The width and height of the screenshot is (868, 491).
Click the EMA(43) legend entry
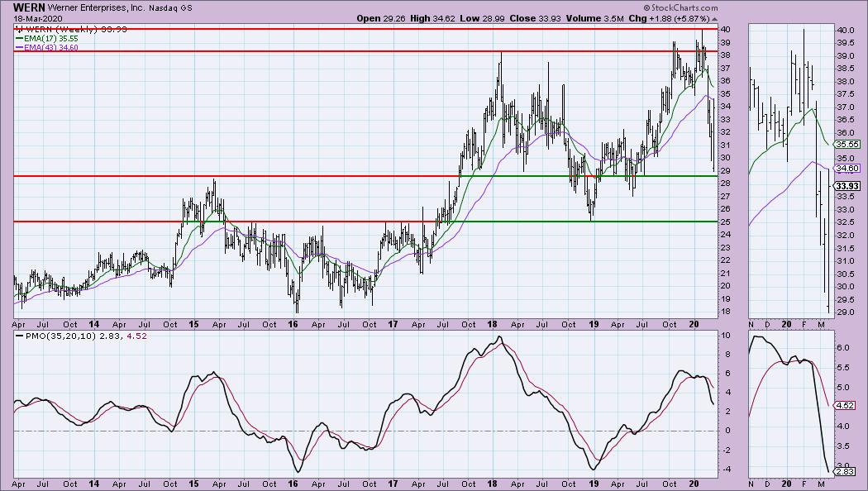click(x=50, y=48)
